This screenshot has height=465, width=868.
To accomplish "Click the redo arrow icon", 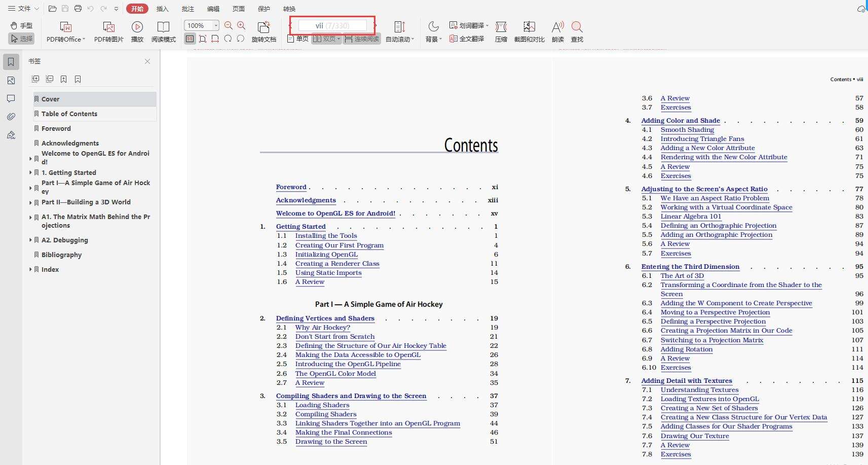I will pos(103,9).
